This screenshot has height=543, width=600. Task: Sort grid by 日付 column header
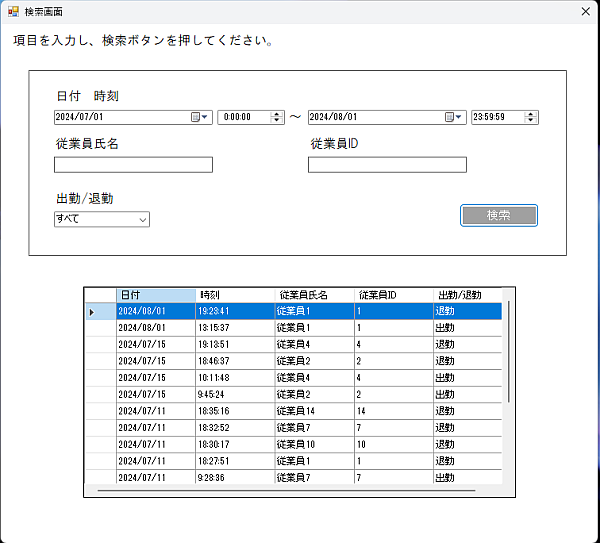point(156,295)
